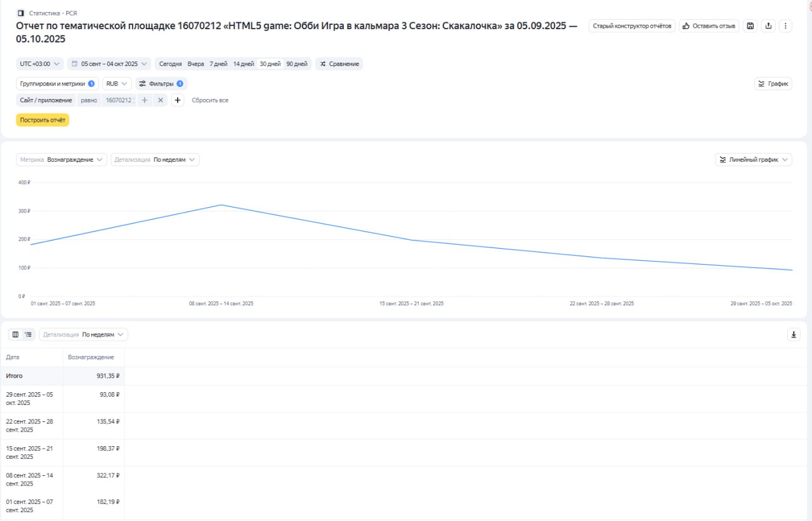Download table data with the download icon
The width and height of the screenshot is (812, 521).
click(794, 334)
